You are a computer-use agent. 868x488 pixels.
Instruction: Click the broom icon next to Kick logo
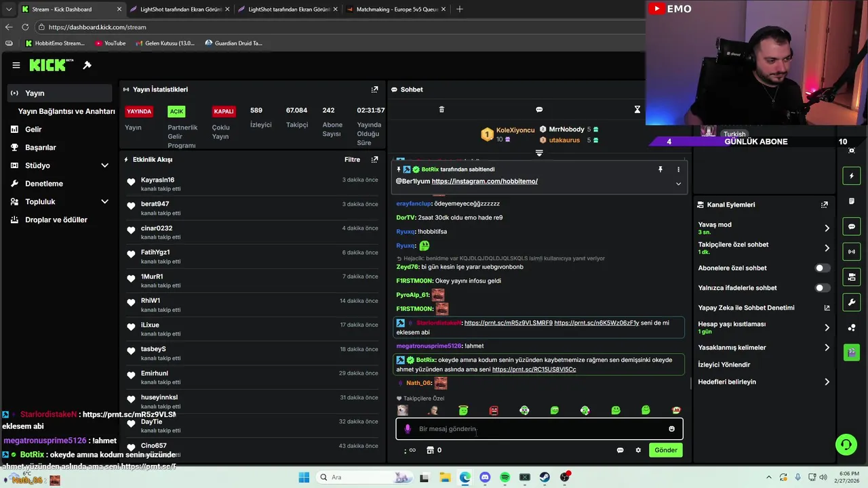coord(87,65)
